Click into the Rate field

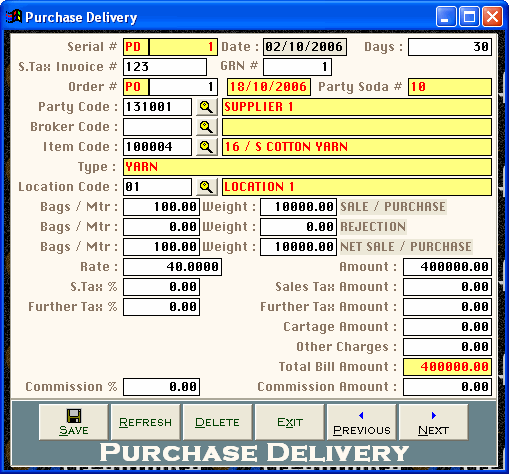(172, 267)
